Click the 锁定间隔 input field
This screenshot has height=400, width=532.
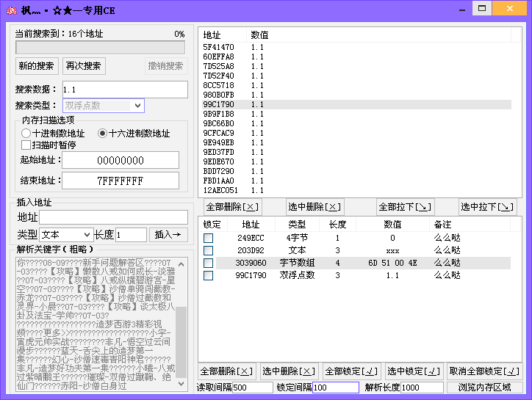pos(336,388)
